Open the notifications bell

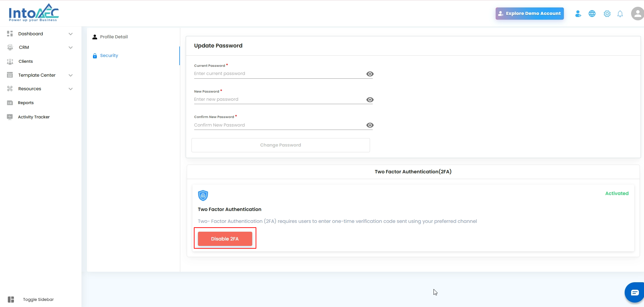coord(620,14)
